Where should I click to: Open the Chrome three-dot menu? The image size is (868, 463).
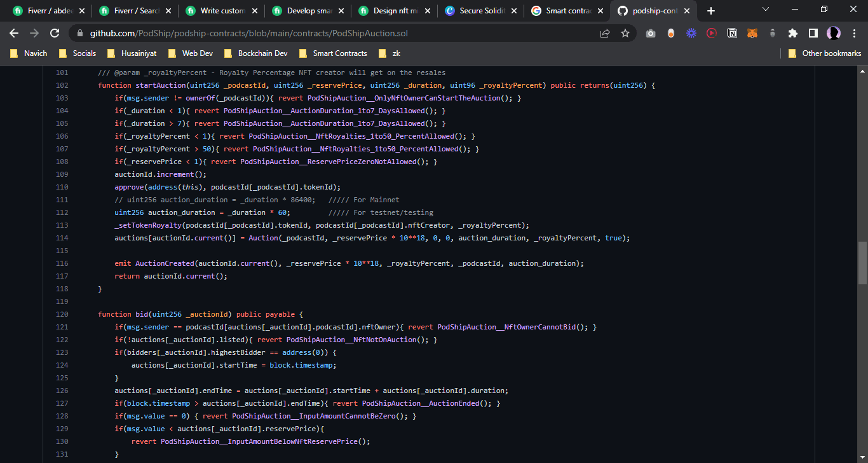[x=854, y=33]
